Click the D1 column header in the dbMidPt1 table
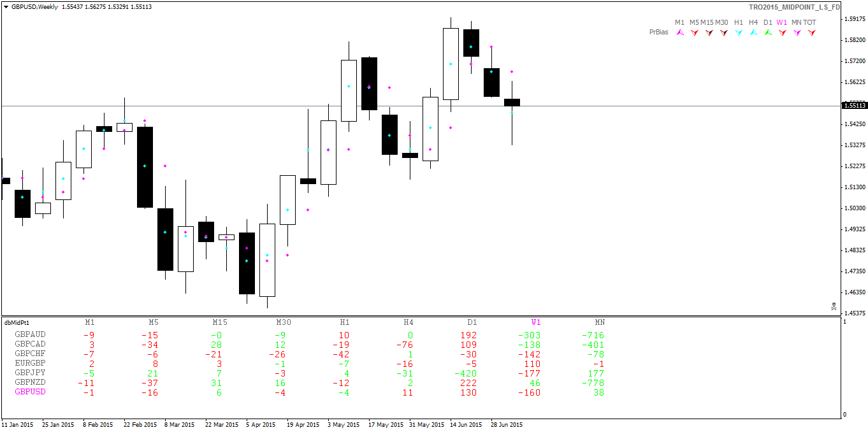This screenshot has width=868, height=430. click(472, 322)
